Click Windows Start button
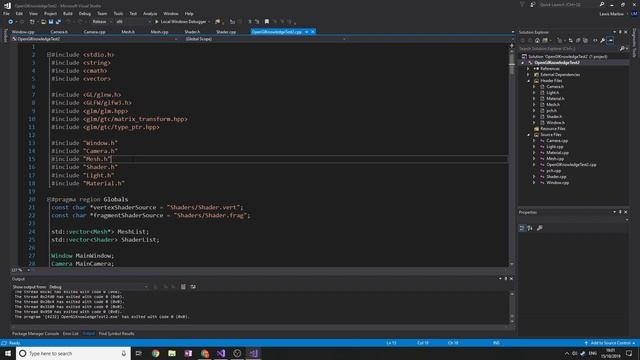Screen dimensions: 640x360 point(8,353)
